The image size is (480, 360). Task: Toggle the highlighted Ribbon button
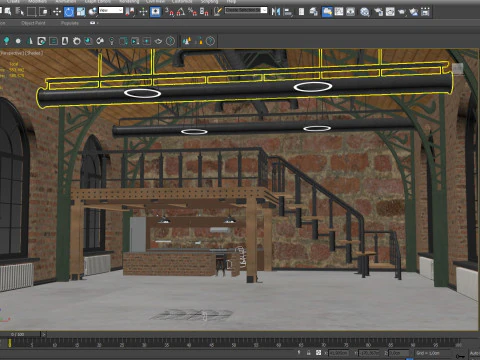pyautogui.click(x=327, y=12)
